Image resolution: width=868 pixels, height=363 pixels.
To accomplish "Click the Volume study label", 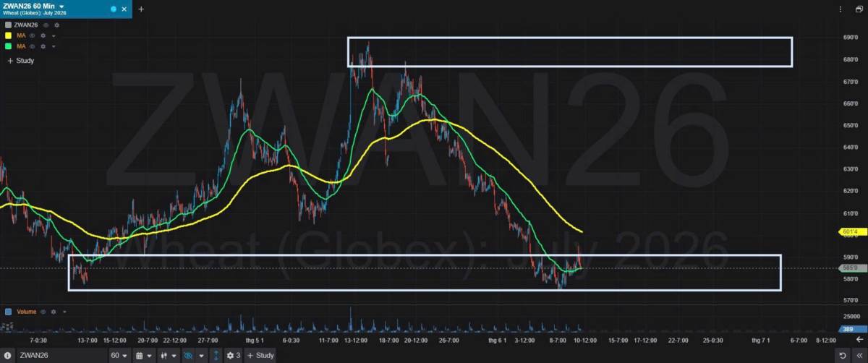I will (x=26, y=312).
